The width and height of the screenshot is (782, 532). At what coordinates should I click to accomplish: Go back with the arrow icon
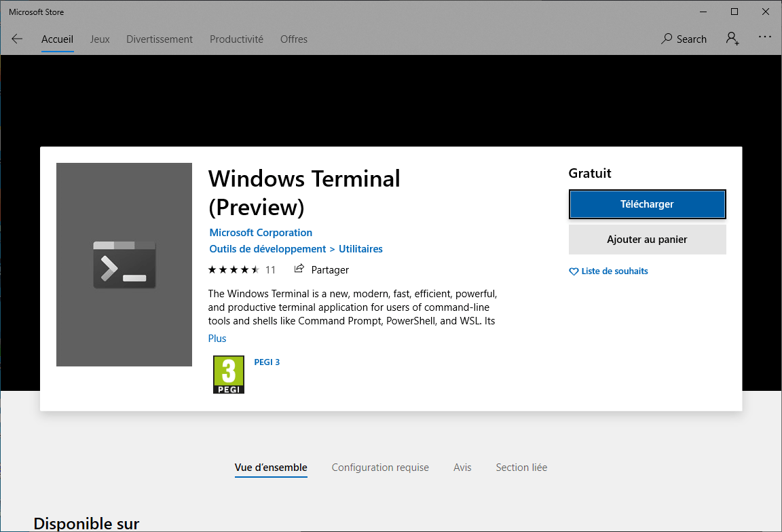click(17, 39)
